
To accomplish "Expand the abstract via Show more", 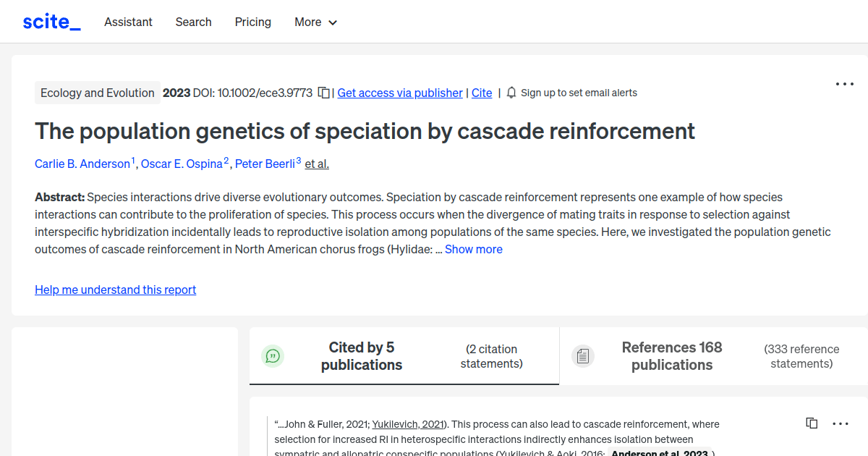I will point(473,249).
